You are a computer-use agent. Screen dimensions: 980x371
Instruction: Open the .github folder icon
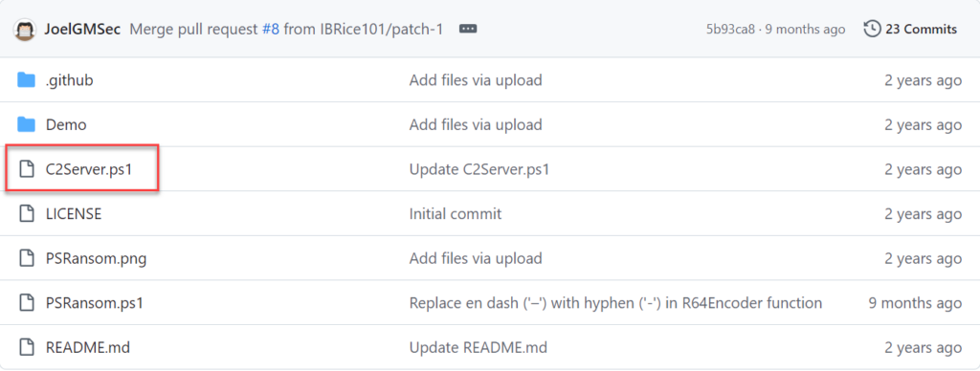point(26,80)
